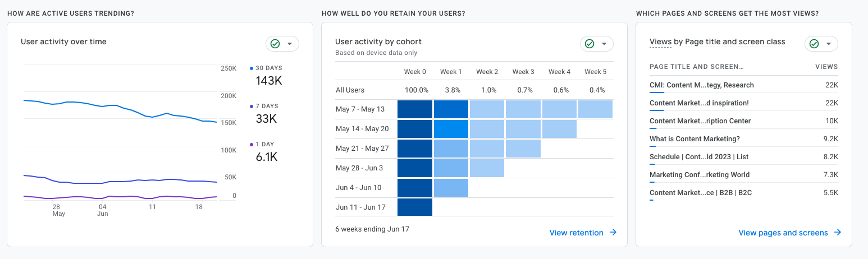This screenshot has width=868, height=259.
Task: Click May 7 - May 13 Week 1 cohort cell
Action: (x=451, y=109)
